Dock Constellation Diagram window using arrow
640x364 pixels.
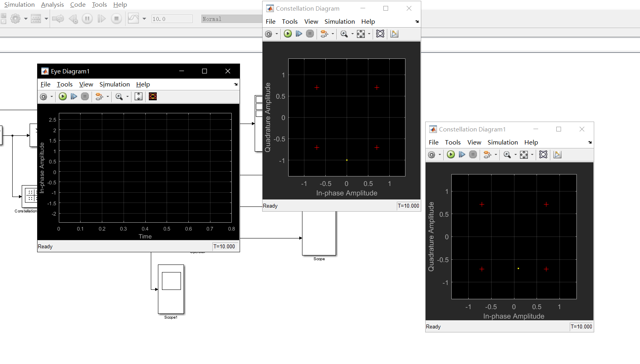[417, 22]
